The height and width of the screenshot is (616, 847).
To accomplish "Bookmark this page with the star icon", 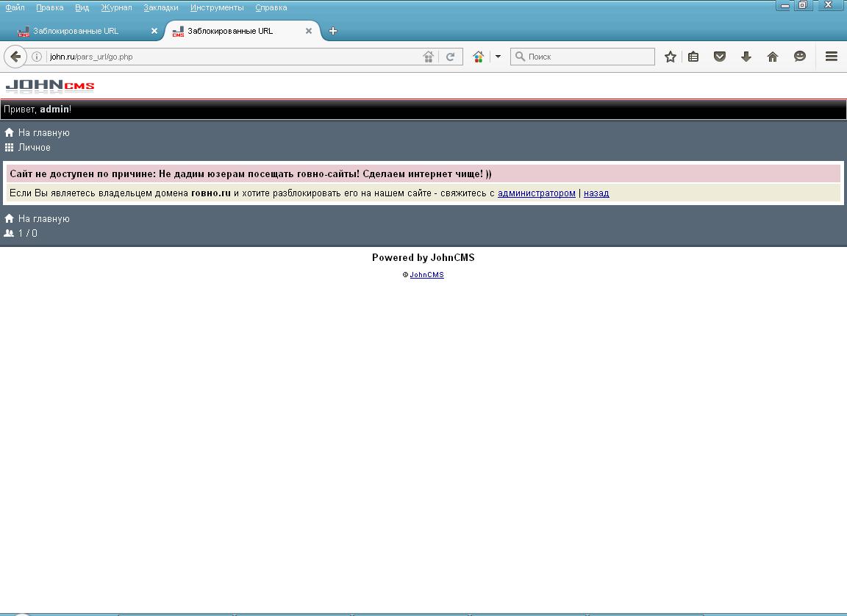I will tap(670, 57).
